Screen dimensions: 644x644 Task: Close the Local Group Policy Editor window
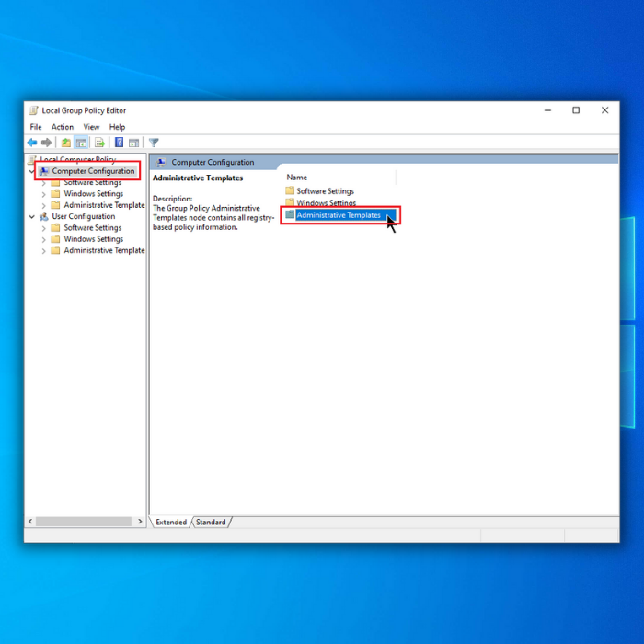pyautogui.click(x=604, y=110)
